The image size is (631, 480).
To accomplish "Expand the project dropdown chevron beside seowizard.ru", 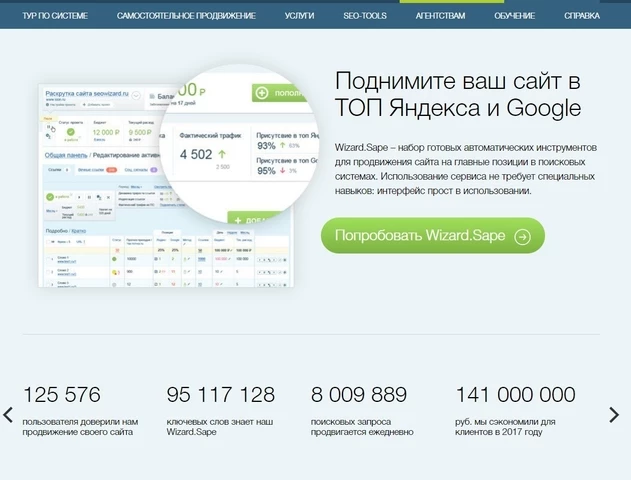I will (136, 96).
